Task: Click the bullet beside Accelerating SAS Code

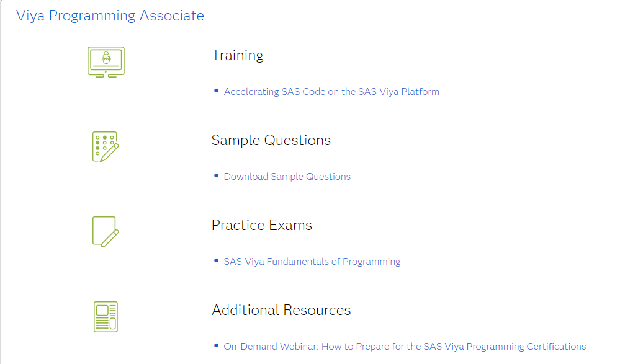Action: click(x=216, y=91)
